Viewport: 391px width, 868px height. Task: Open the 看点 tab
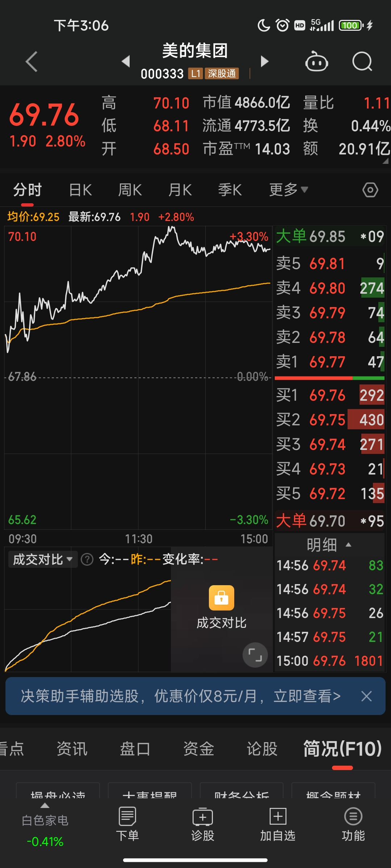[12, 749]
